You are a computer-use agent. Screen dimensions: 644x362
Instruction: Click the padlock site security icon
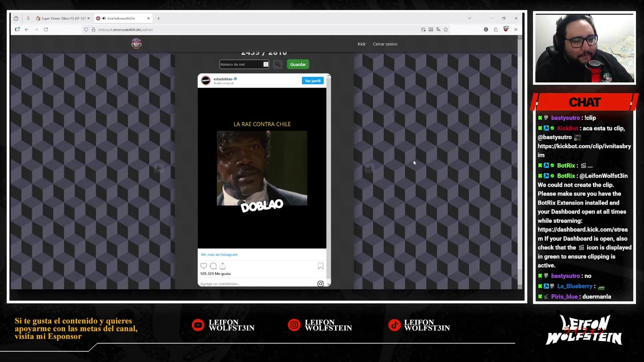(x=93, y=30)
